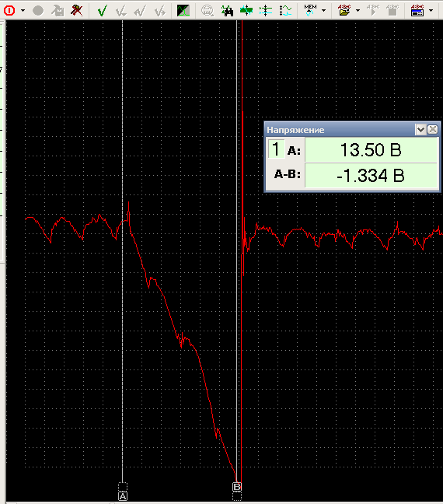Click cursor marker B at bottom

(x=237, y=487)
